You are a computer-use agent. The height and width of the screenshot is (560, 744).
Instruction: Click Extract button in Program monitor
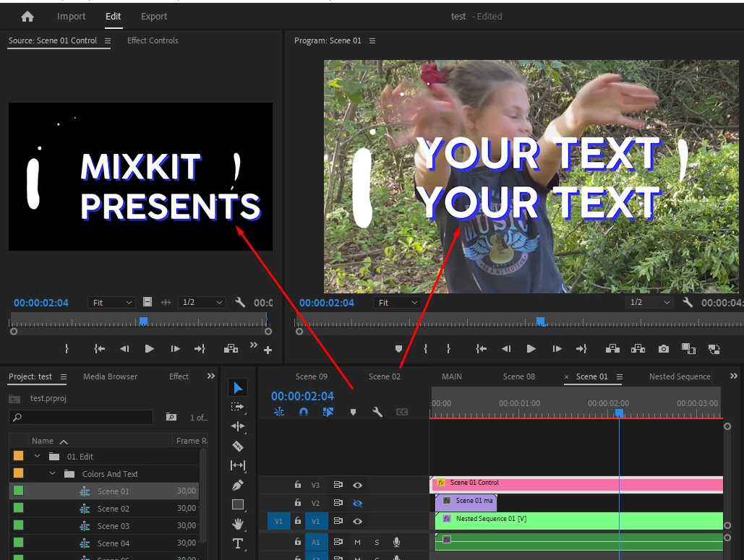click(x=638, y=349)
